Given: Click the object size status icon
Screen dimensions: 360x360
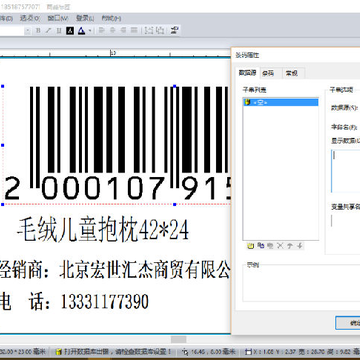Looking at the screenshot, I should click(248, 351).
